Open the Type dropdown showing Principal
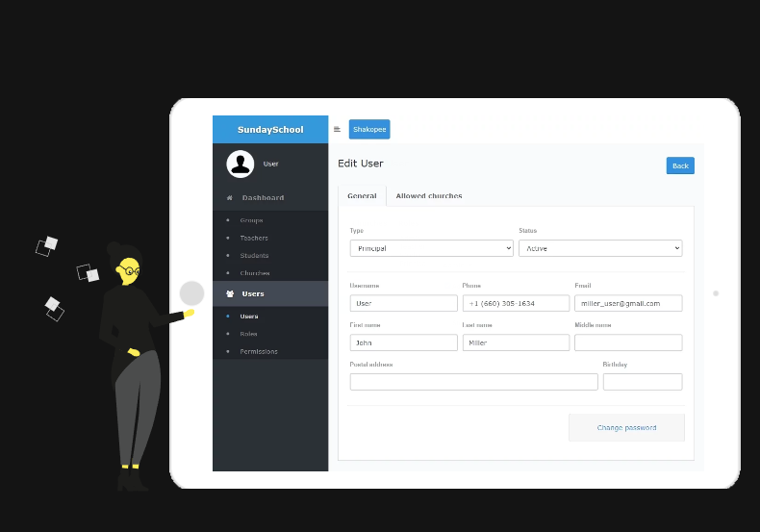The width and height of the screenshot is (760, 532). tap(431, 248)
